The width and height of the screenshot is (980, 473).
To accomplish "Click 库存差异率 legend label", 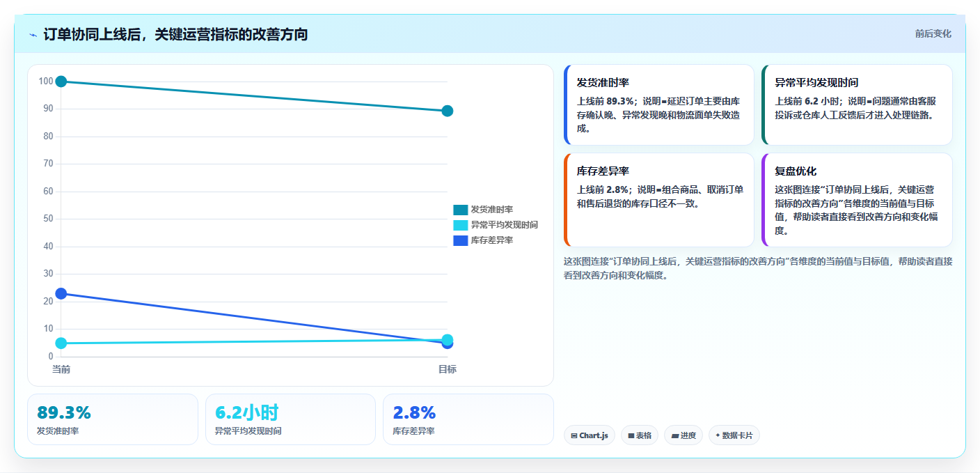I will [492, 240].
